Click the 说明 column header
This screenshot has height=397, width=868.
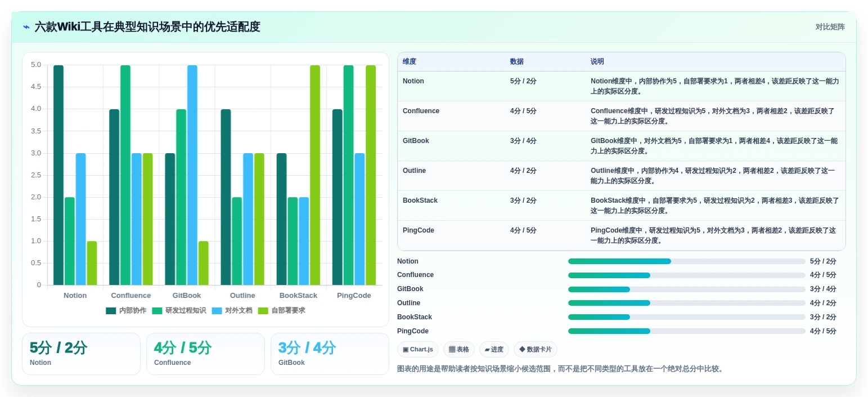597,62
